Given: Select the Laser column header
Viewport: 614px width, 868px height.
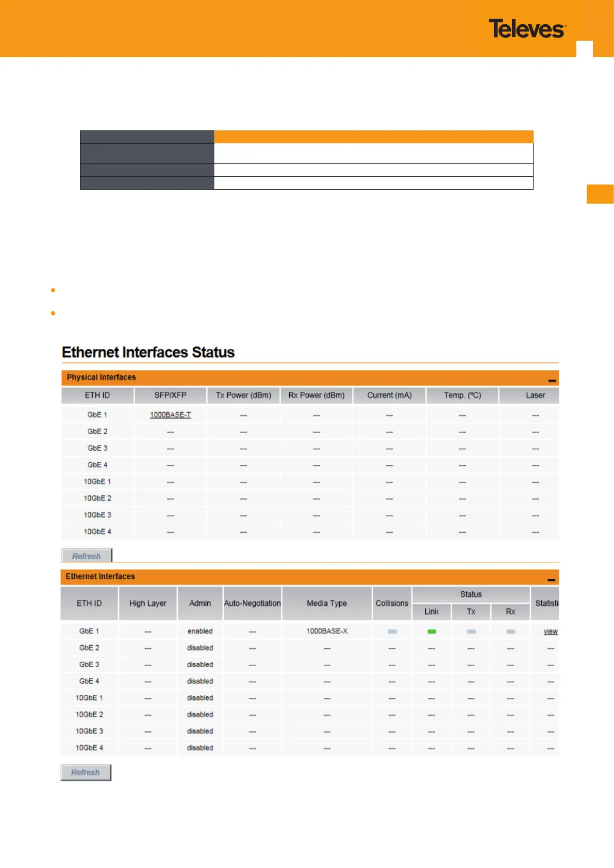Looking at the screenshot, I should pyautogui.click(x=529, y=395).
